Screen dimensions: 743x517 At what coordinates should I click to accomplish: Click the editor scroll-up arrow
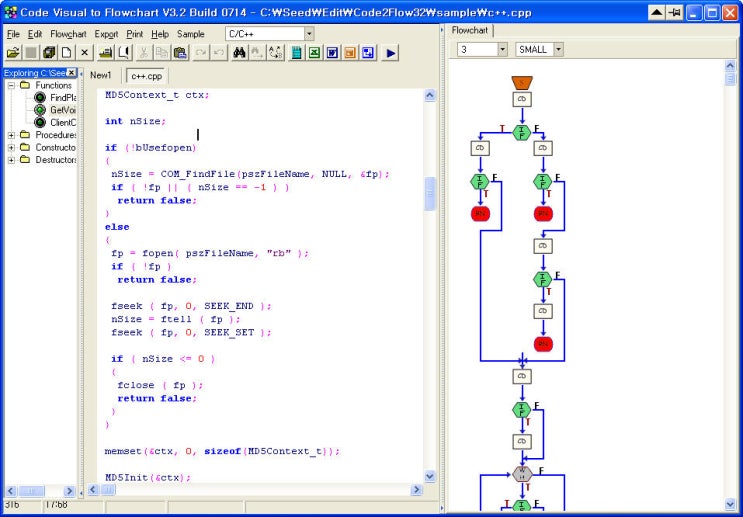click(x=430, y=95)
